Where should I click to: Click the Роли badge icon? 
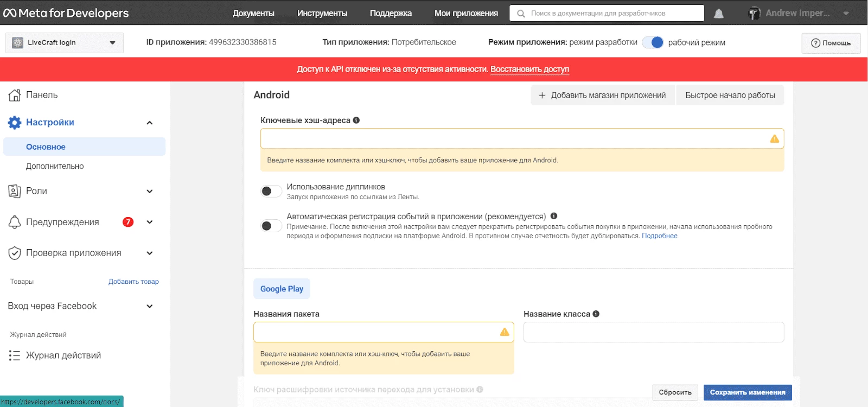(x=15, y=191)
